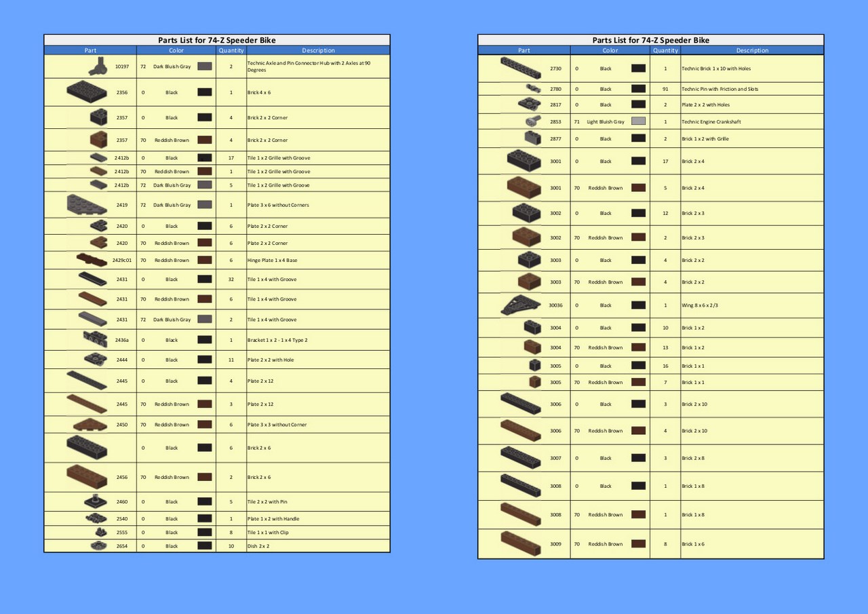Select the Bracket 1 x 2 - 1 x 4 image
868x614 pixels.
95,339
